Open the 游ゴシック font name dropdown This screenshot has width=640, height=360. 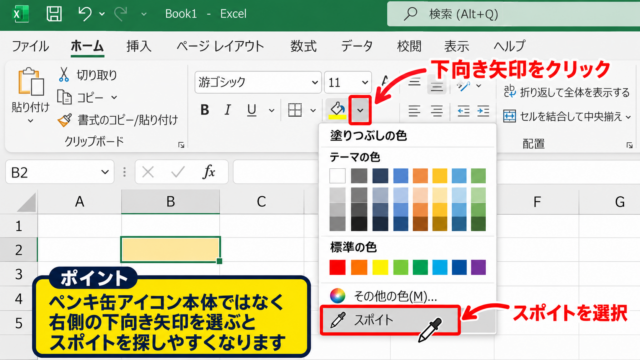click(x=315, y=82)
